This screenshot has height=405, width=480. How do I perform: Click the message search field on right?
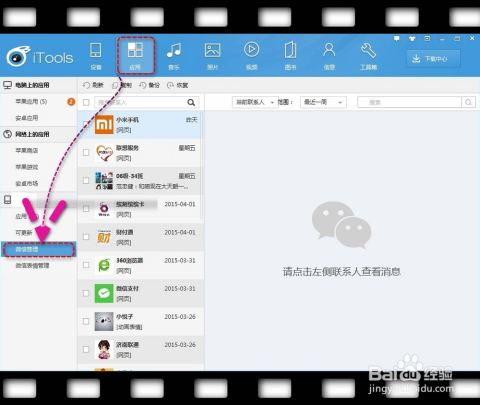click(409, 102)
